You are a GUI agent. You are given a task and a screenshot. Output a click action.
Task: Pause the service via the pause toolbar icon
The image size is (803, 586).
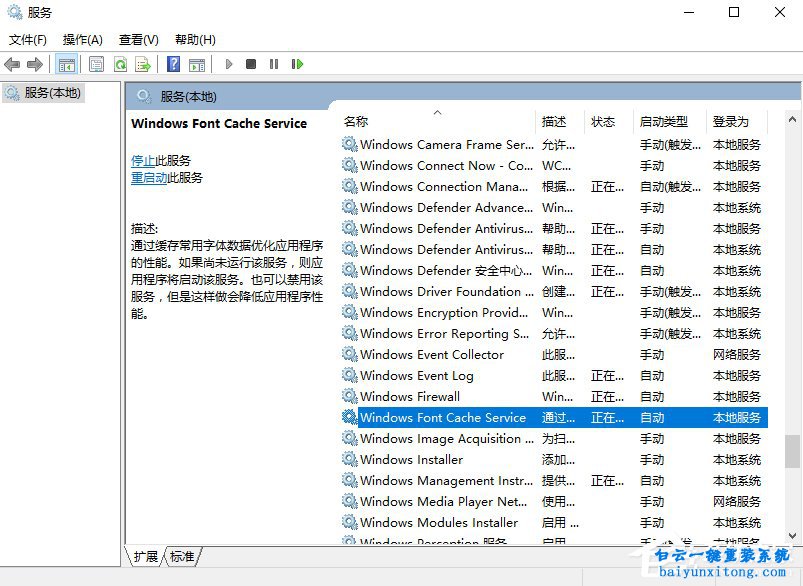click(275, 64)
